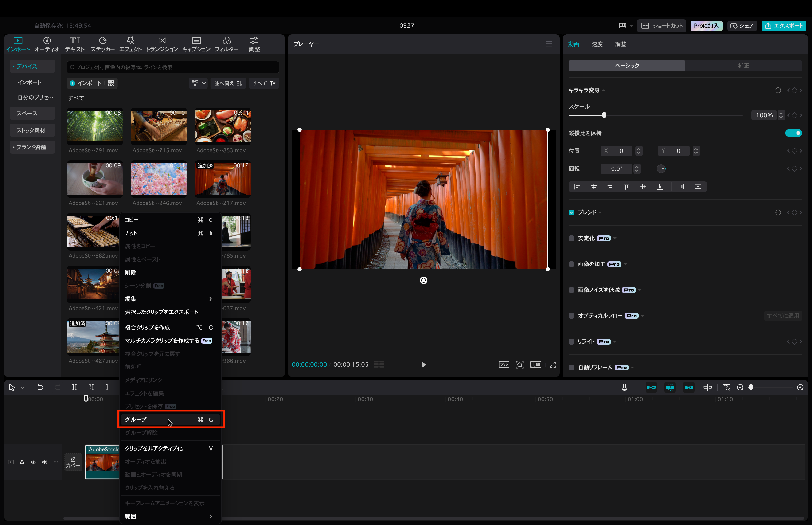Open the オーディオ (Audio) panel
The height and width of the screenshot is (525, 812).
(x=47, y=44)
